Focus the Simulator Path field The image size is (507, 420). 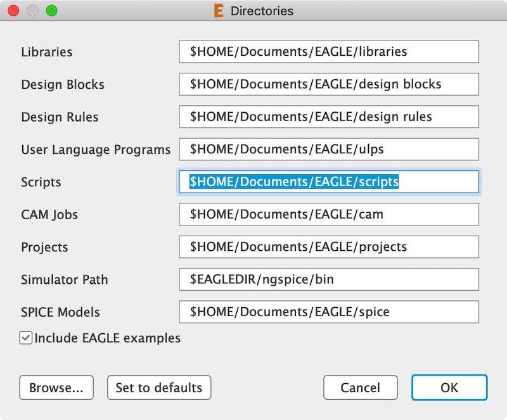[329, 279]
